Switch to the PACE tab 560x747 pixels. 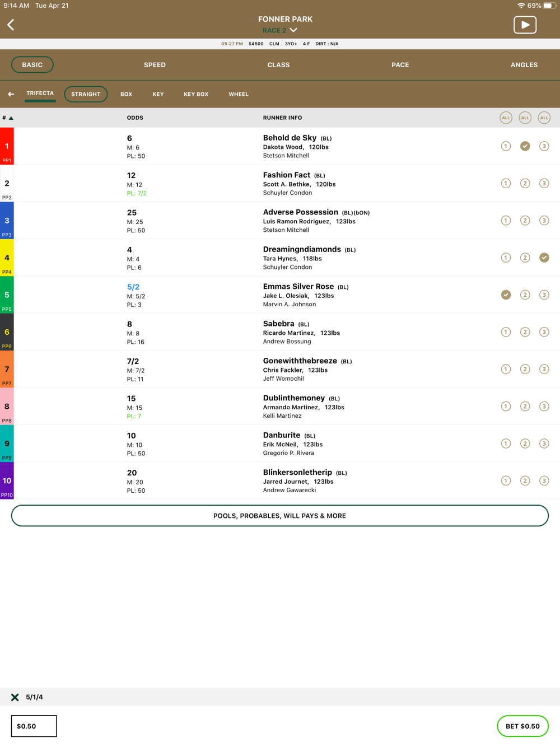tap(400, 65)
